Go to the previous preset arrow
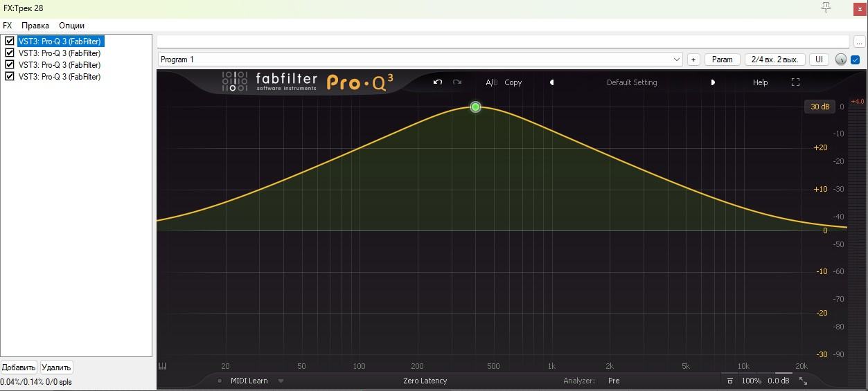Screen dimensions: 868x391 point(552,82)
